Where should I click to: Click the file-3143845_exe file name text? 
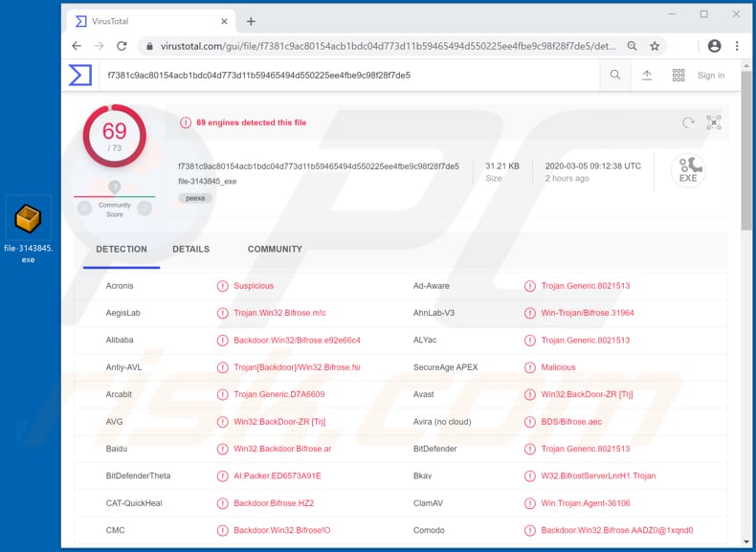pos(208,182)
